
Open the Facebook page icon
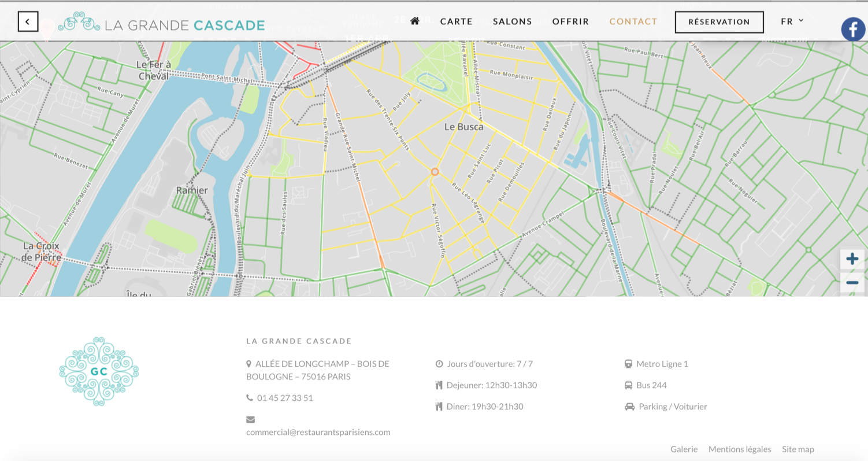tap(853, 29)
